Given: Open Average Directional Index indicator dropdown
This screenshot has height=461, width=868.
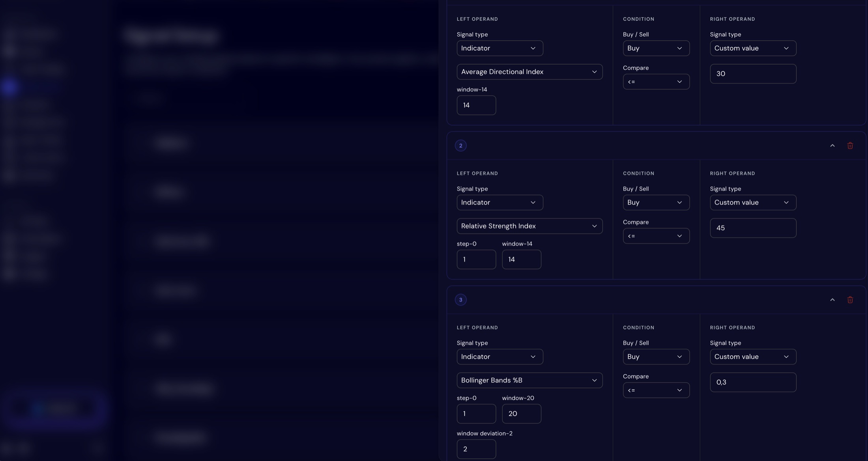Looking at the screenshot, I should (529, 72).
